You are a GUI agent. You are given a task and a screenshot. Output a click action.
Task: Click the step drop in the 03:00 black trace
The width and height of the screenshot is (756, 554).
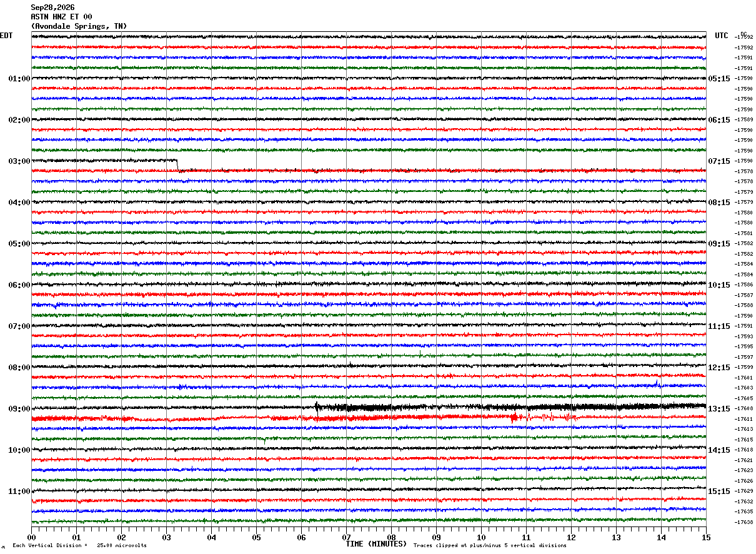pos(177,165)
